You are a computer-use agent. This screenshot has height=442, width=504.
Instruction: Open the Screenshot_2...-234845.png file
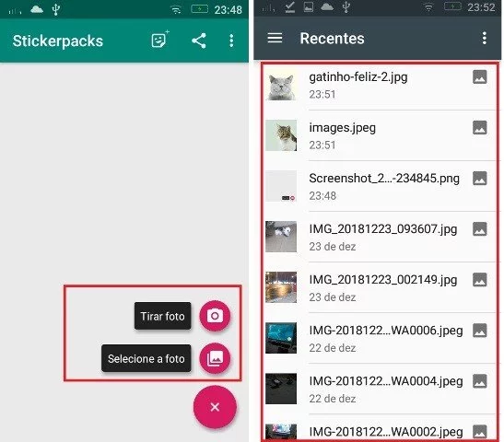[x=381, y=186]
